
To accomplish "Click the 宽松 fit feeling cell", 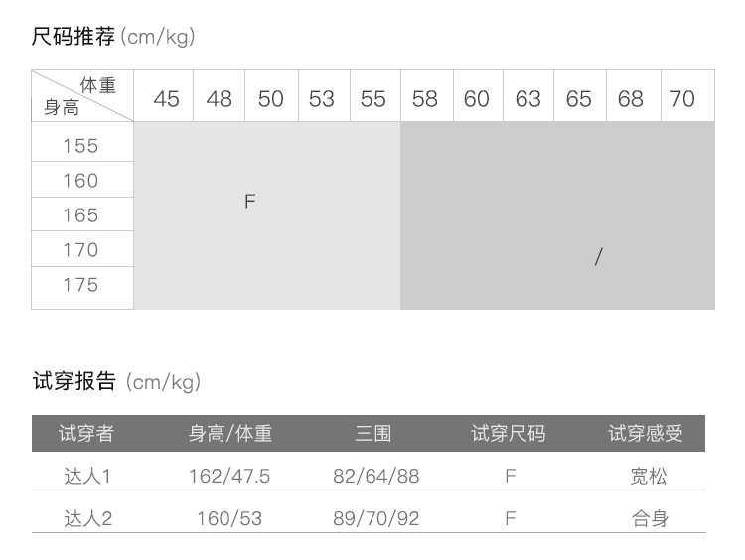I will pyautogui.click(x=649, y=477).
